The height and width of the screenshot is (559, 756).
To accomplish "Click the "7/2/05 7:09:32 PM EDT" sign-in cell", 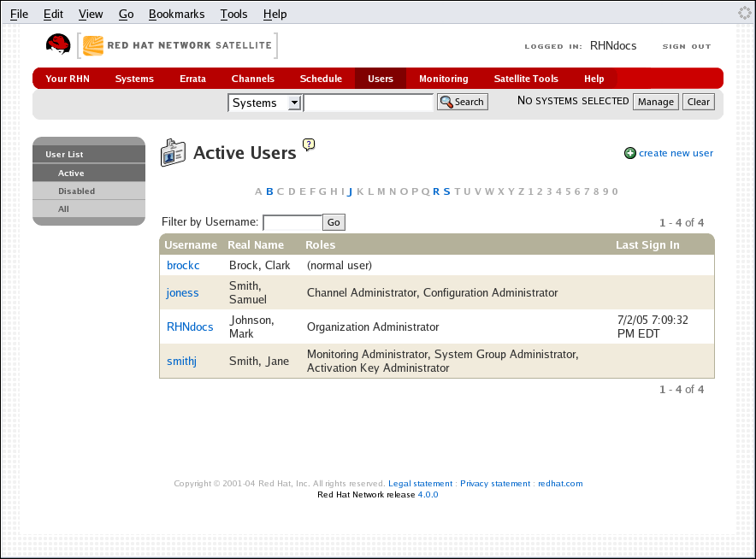I will coord(653,327).
